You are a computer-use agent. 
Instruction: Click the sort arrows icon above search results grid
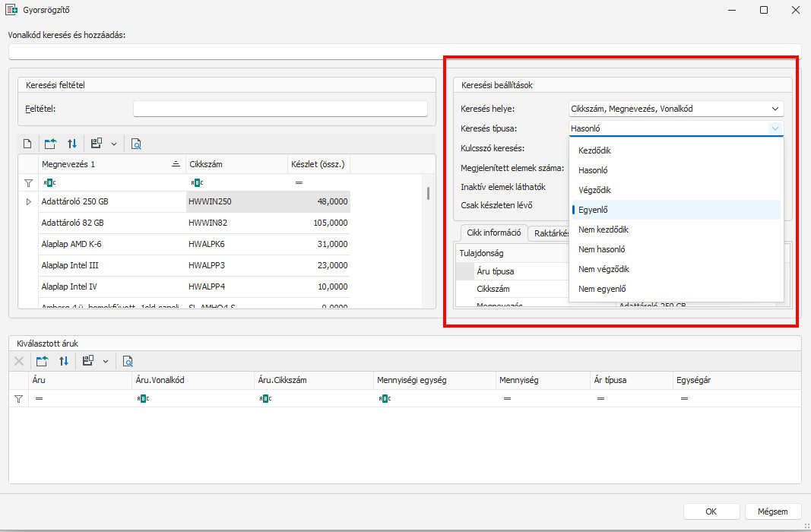(x=72, y=144)
